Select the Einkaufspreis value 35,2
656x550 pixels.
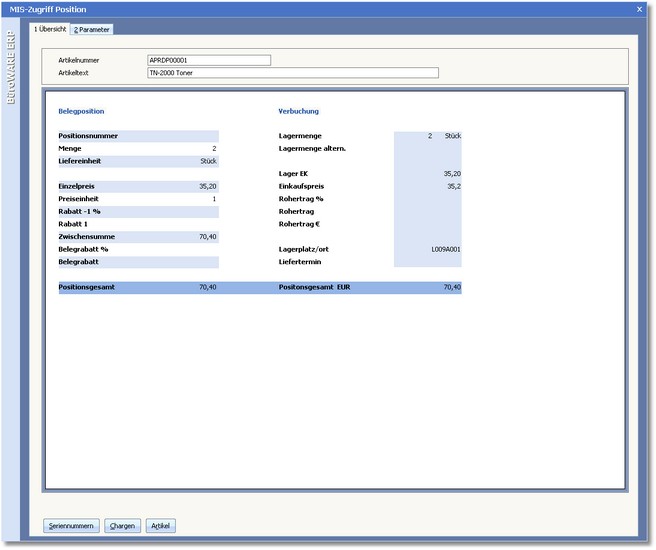pyautogui.click(x=428, y=186)
